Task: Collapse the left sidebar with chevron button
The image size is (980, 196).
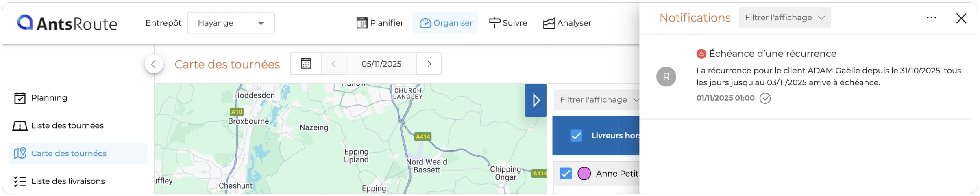Action: click(x=154, y=64)
